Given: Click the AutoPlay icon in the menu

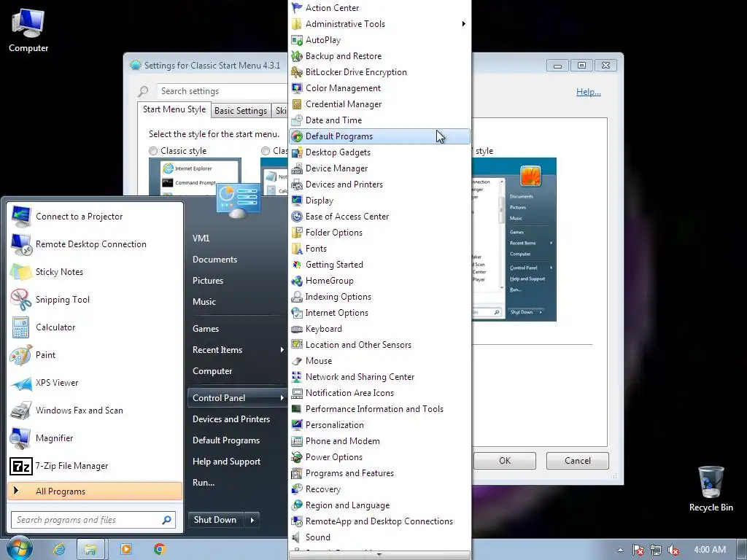Looking at the screenshot, I should pyautogui.click(x=297, y=40).
